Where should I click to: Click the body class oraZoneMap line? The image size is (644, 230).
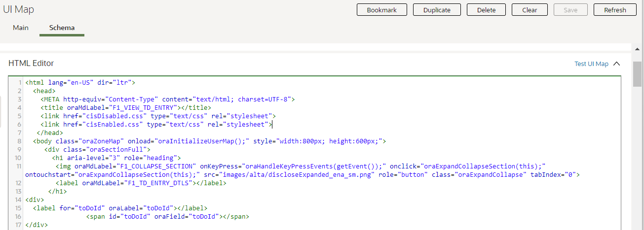(209, 141)
